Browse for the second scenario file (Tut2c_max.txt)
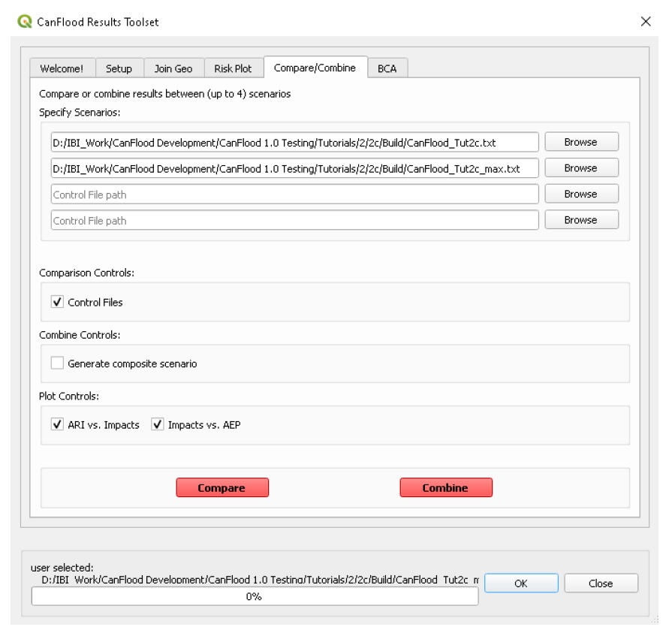The image size is (672, 633). 581,168
